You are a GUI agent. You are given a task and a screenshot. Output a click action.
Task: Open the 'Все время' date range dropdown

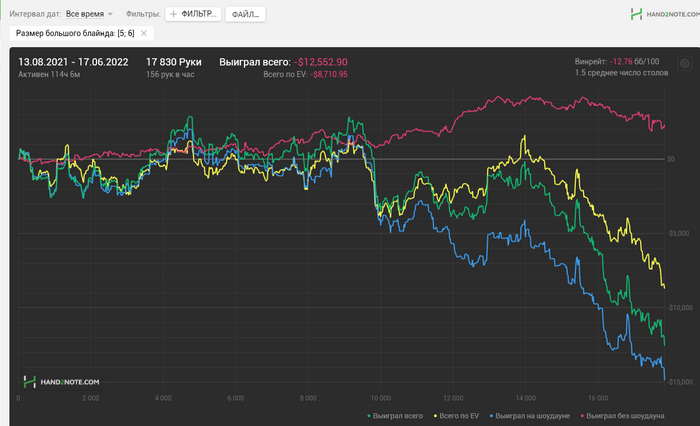click(84, 14)
